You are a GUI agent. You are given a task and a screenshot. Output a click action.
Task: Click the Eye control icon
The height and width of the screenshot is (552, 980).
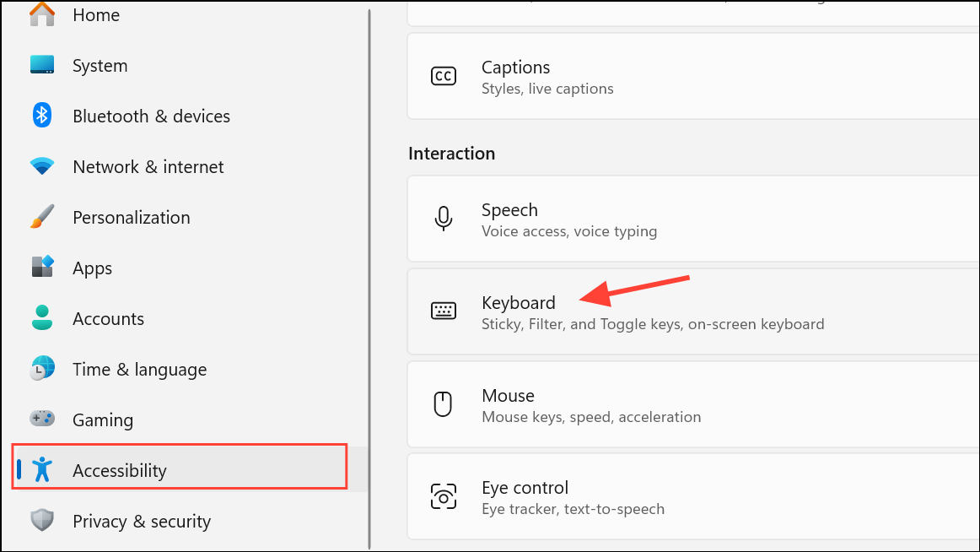(x=444, y=496)
